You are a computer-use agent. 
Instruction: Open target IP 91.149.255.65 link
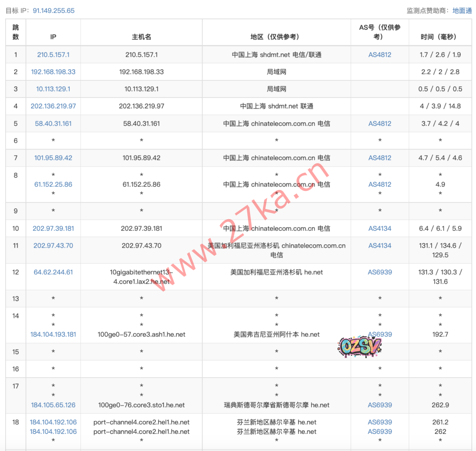tap(53, 10)
